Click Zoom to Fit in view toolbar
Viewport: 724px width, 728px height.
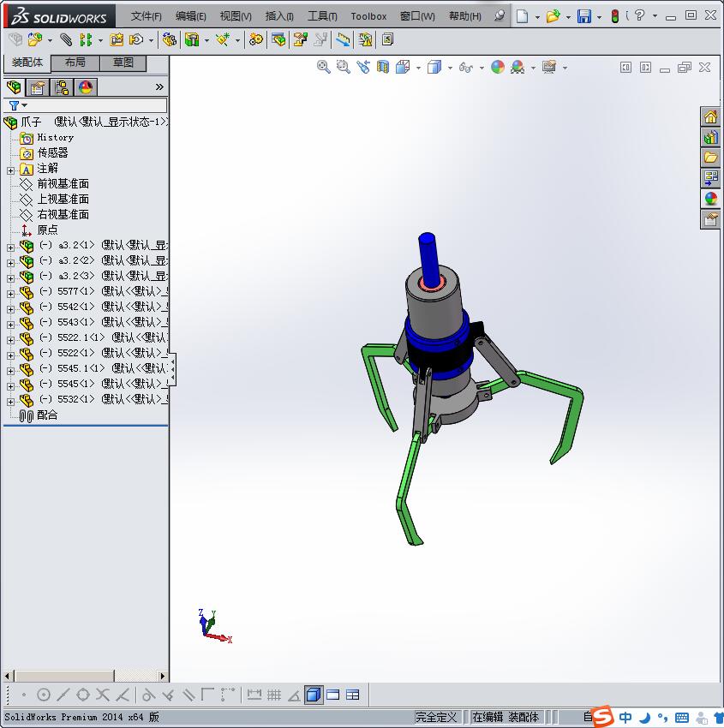pos(323,68)
